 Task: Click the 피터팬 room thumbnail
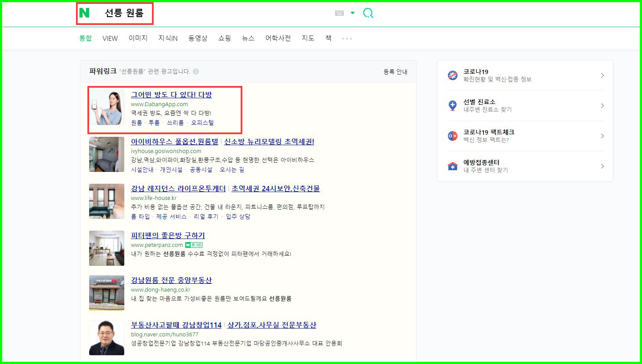107,248
